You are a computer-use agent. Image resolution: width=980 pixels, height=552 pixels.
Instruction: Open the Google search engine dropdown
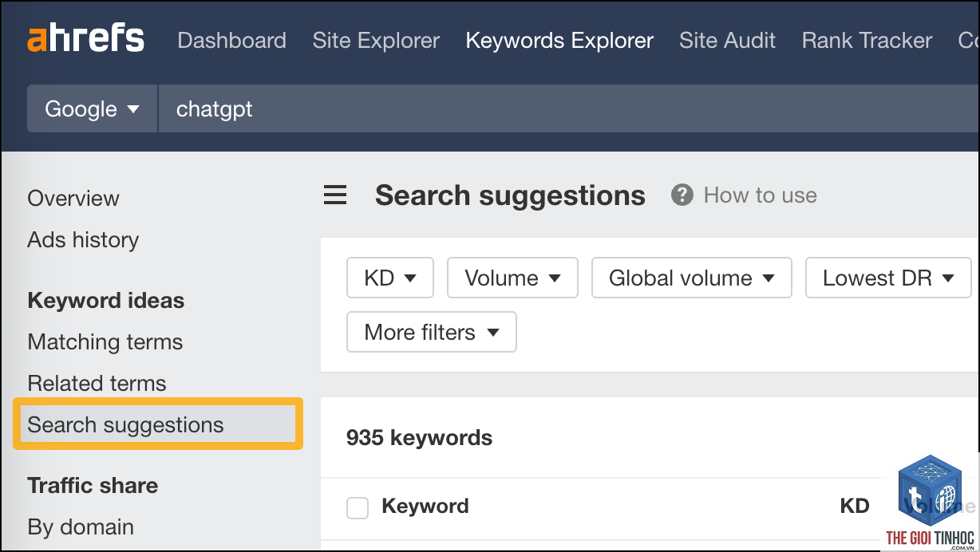pyautogui.click(x=93, y=108)
